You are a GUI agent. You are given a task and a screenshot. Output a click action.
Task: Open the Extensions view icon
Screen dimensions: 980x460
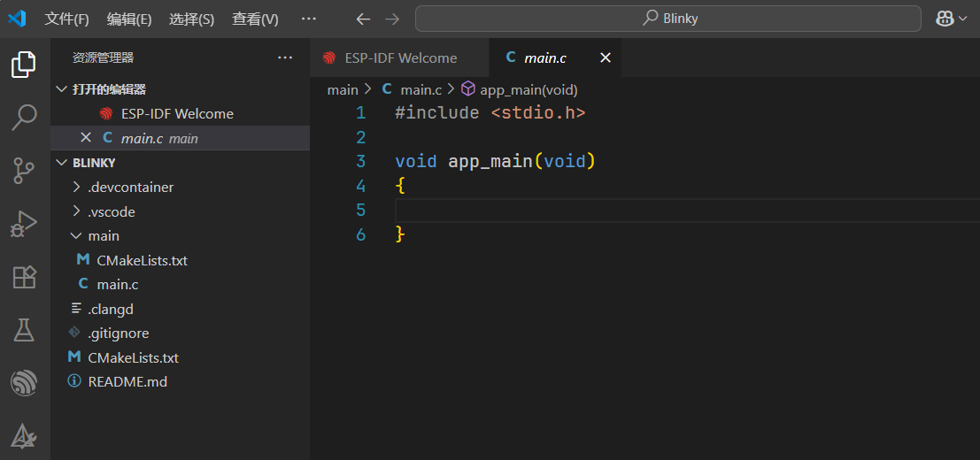(x=24, y=277)
